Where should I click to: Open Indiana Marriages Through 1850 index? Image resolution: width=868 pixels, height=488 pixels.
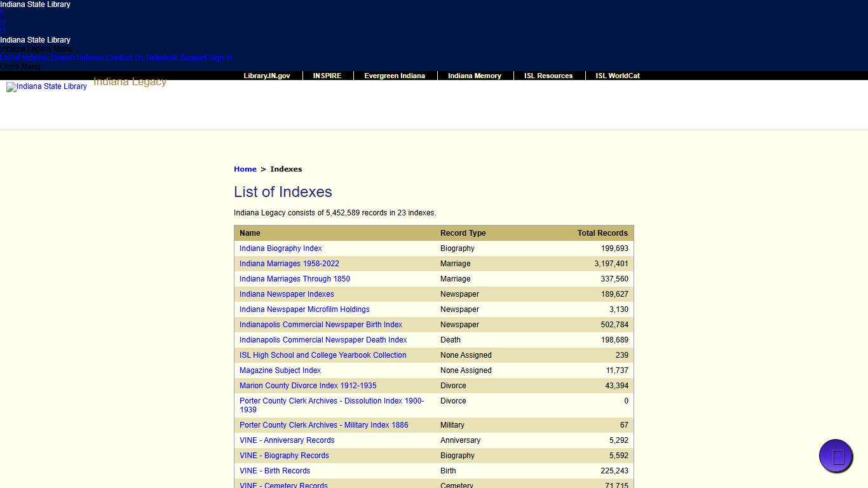(x=294, y=279)
